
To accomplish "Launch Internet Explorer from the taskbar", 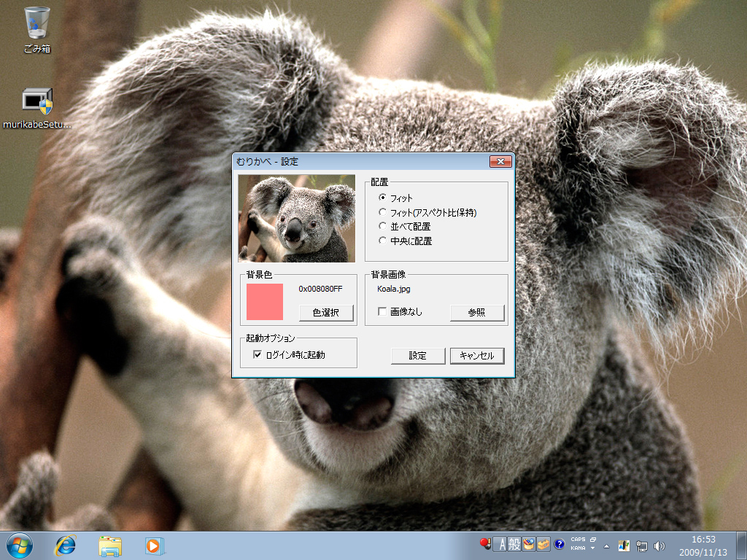I will [x=65, y=545].
